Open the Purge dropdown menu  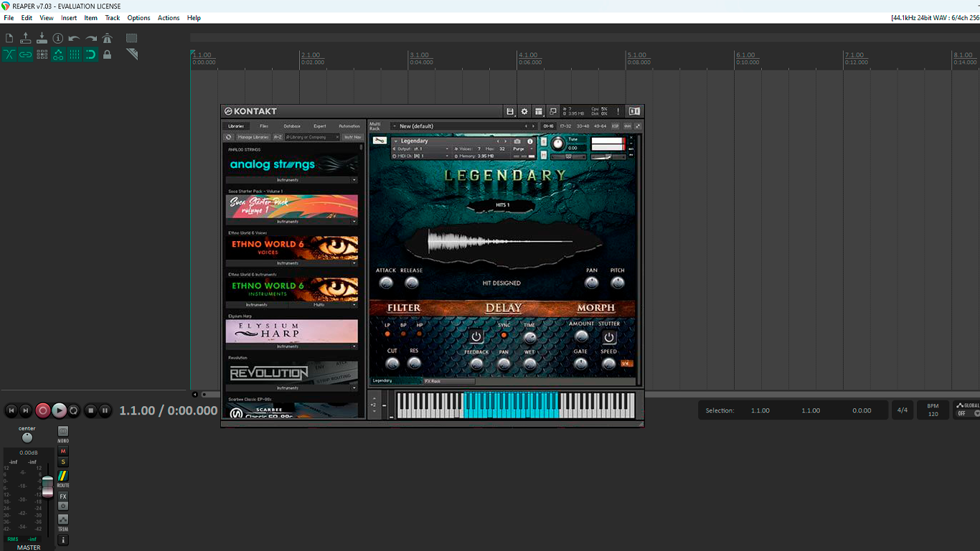[x=522, y=149]
